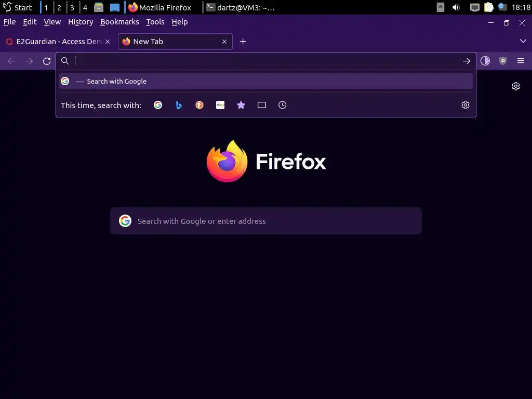This screenshot has width=532, height=399.
Task: Go forward to next page
Action: click(29, 61)
